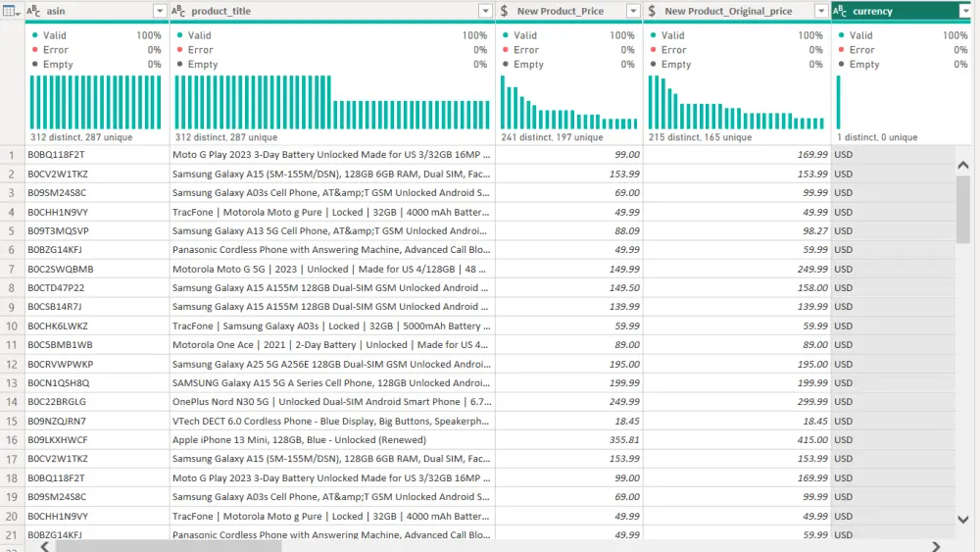Click cell B09SM24S8C in row 3
This screenshot has width=980, height=552.
tap(97, 192)
